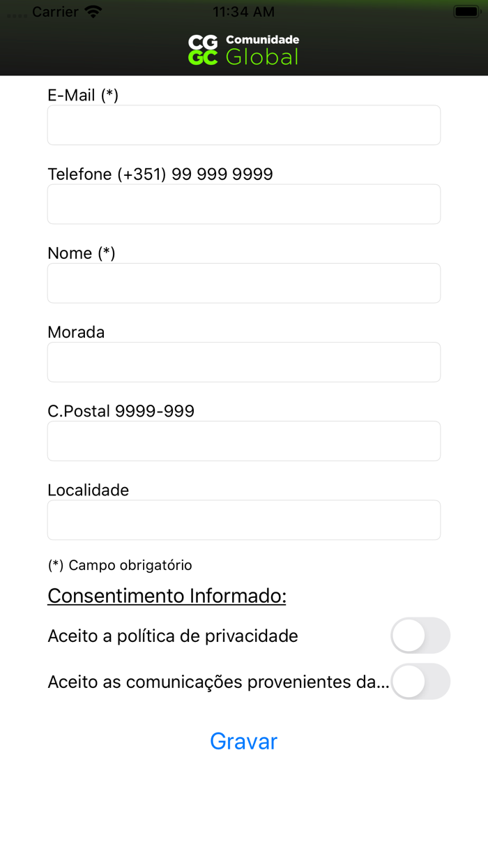Click the Localidade input field

(x=243, y=519)
